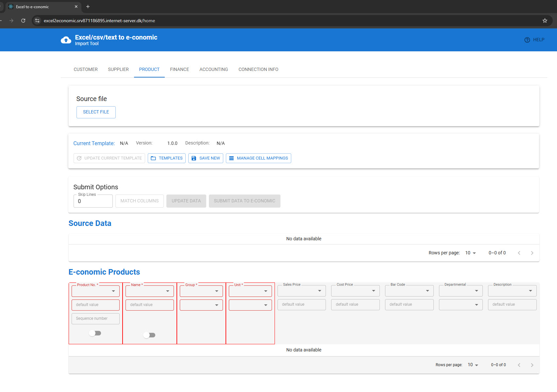This screenshot has height=392, width=557.
Task: Click SAVE NEW template button
Action: (x=206, y=158)
